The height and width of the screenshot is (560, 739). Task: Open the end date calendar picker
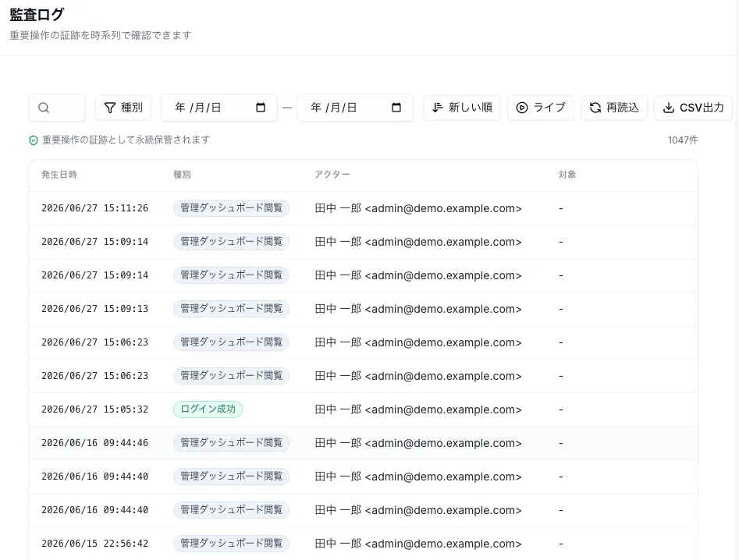point(396,108)
